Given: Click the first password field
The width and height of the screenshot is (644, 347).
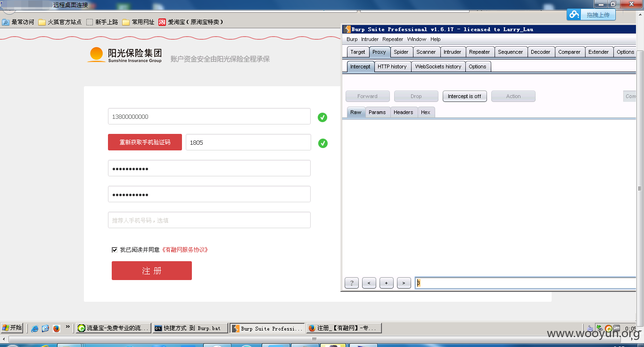Looking at the screenshot, I should pyautogui.click(x=209, y=168).
